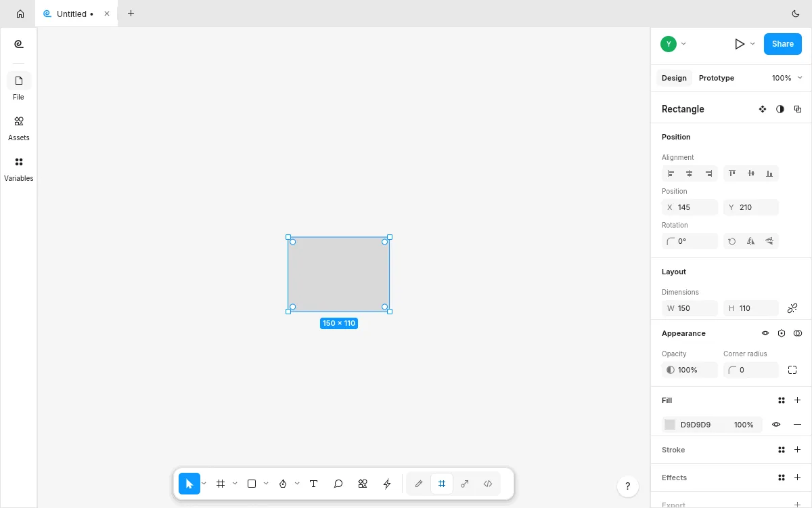This screenshot has width=812, height=508.
Task: Open the 100% zoom dropdown
Action: click(x=787, y=78)
